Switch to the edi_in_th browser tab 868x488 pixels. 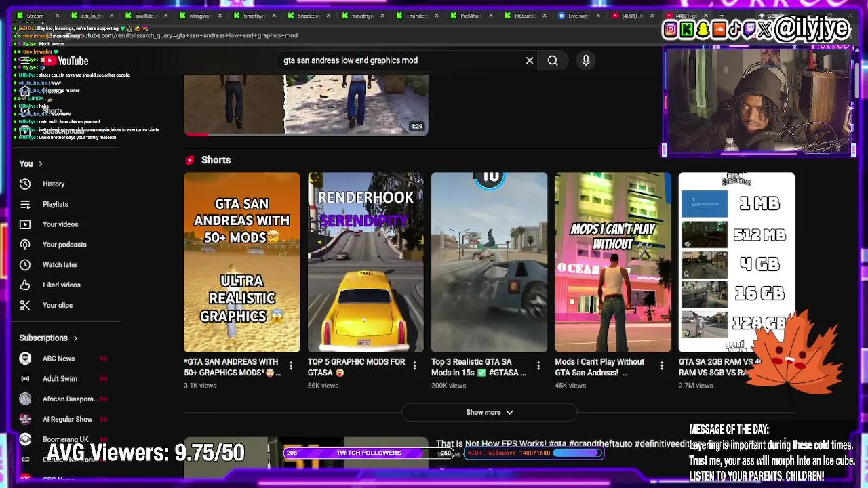point(92,16)
